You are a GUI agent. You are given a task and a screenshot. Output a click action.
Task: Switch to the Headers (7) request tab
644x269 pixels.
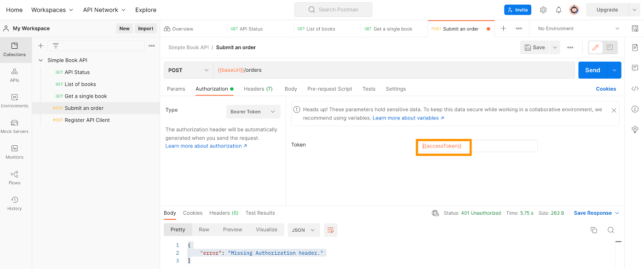(258, 89)
